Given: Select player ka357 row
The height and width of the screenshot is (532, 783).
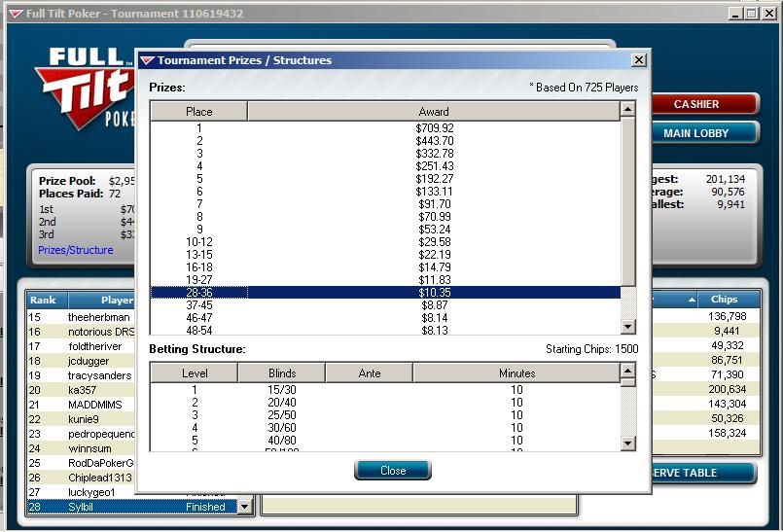Looking at the screenshot, I should (x=82, y=390).
